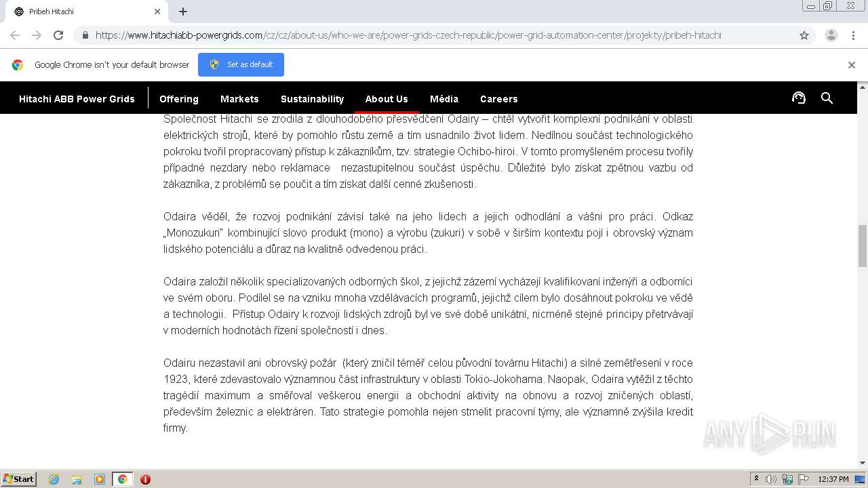Open the Média menu
868x488 pixels.
tap(444, 99)
